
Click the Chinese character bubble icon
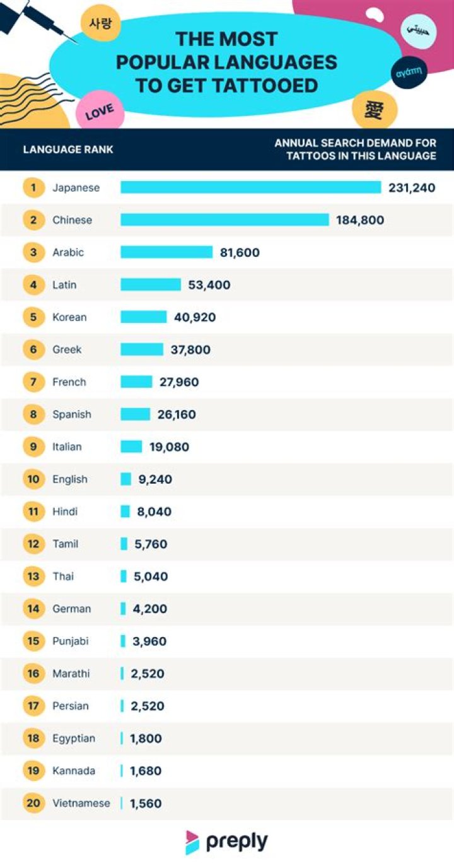375,108
